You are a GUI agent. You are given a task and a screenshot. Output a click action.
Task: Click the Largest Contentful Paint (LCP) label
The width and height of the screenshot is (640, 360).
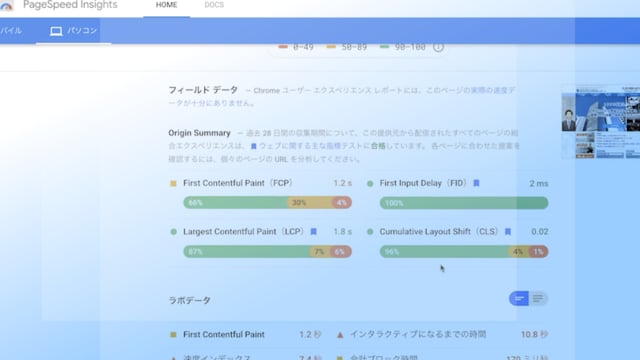point(244,232)
